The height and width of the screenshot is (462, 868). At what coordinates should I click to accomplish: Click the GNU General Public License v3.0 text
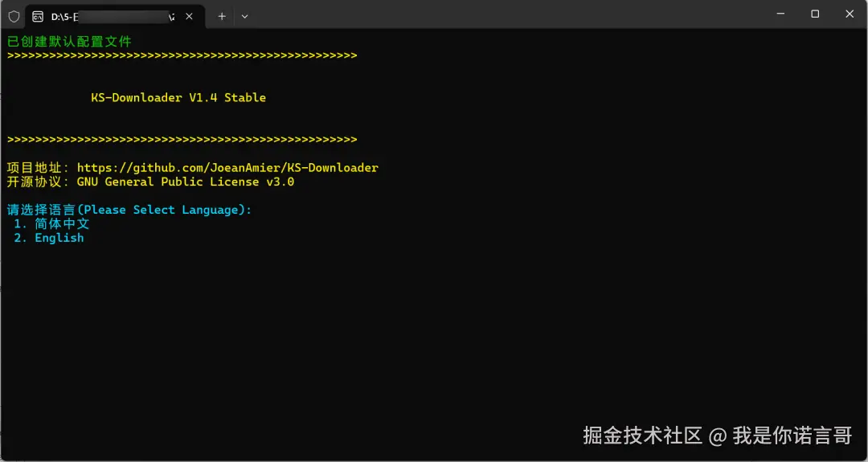tap(186, 182)
